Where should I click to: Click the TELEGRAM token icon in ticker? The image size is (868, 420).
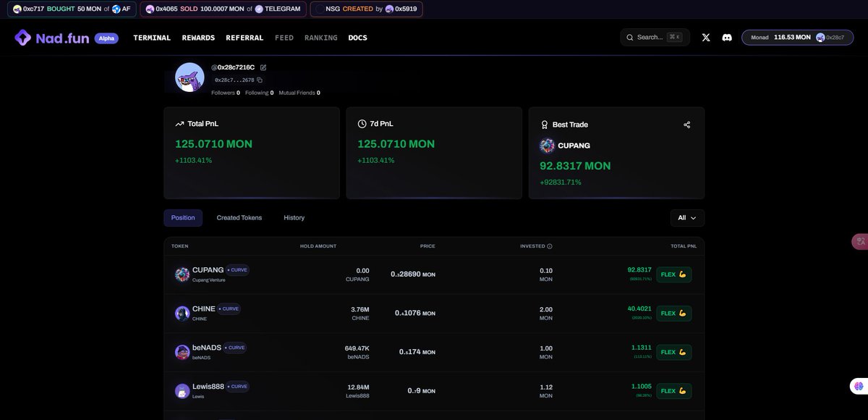pyautogui.click(x=259, y=9)
